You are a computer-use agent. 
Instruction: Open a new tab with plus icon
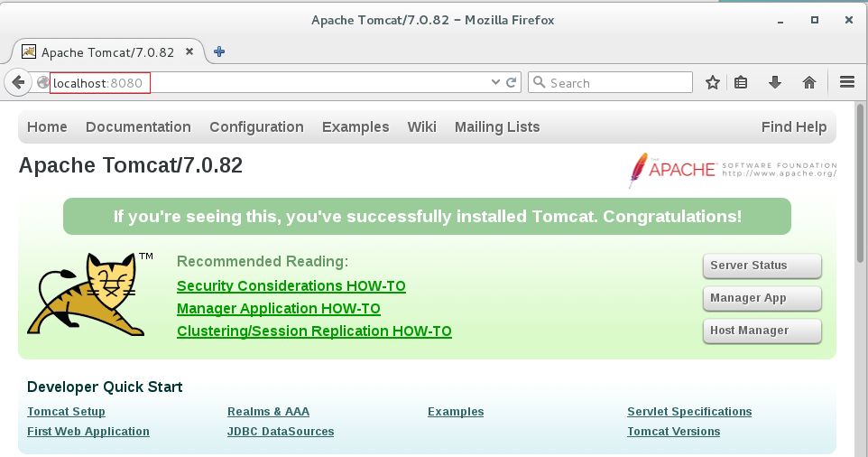click(219, 51)
